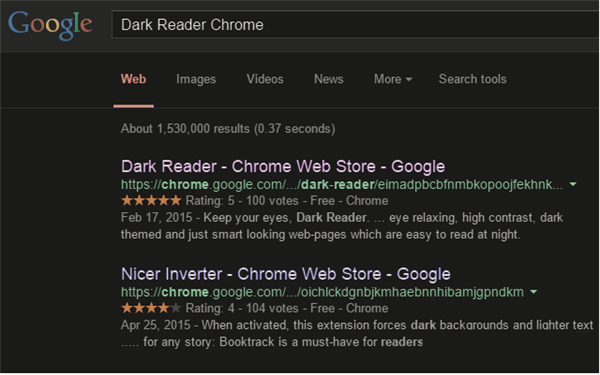Click the Google logo
This screenshot has width=600, height=375.
point(50,25)
